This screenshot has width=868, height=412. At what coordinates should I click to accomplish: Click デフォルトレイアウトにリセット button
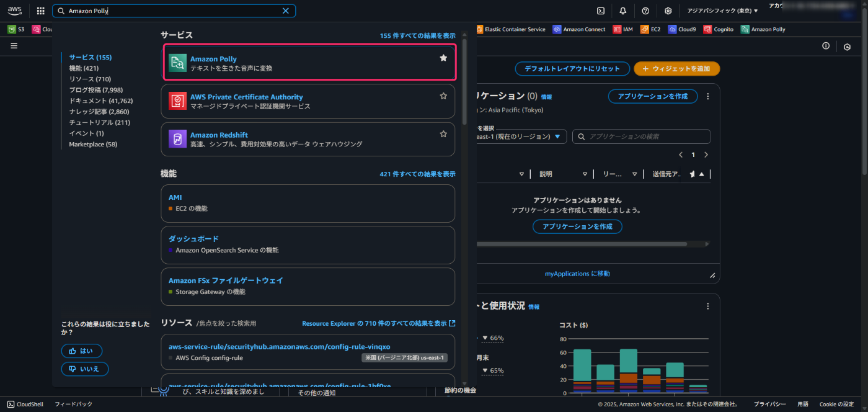pyautogui.click(x=572, y=69)
